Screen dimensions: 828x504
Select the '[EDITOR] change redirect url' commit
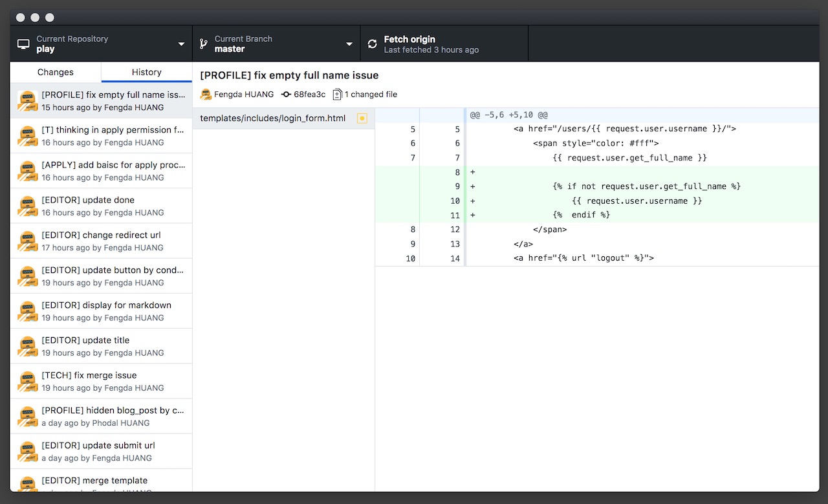point(102,241)
